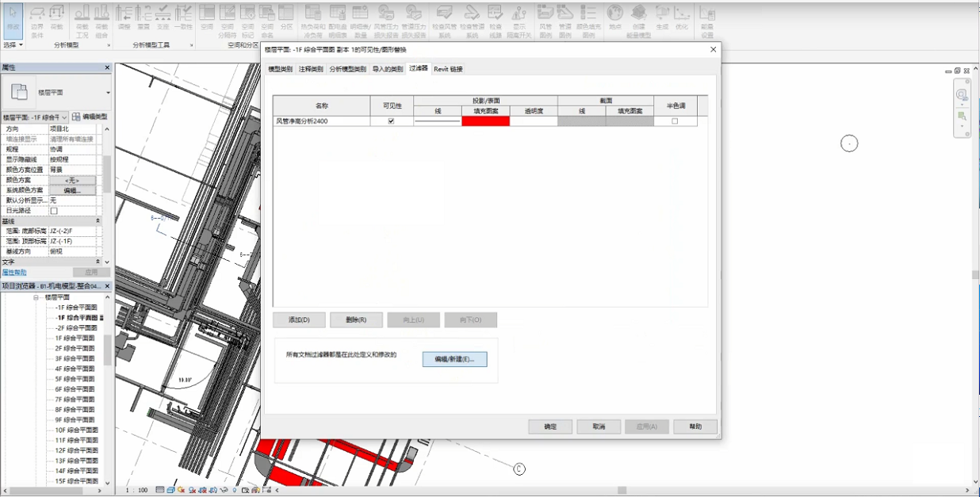Select the 空间 space tool
The image size is (980, 497).
[207, 19]
